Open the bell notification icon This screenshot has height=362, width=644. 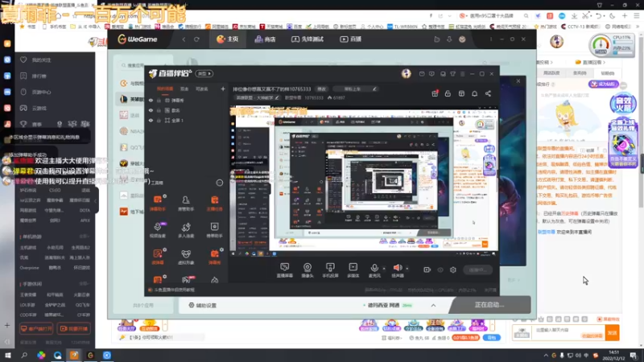click(474, 93)
